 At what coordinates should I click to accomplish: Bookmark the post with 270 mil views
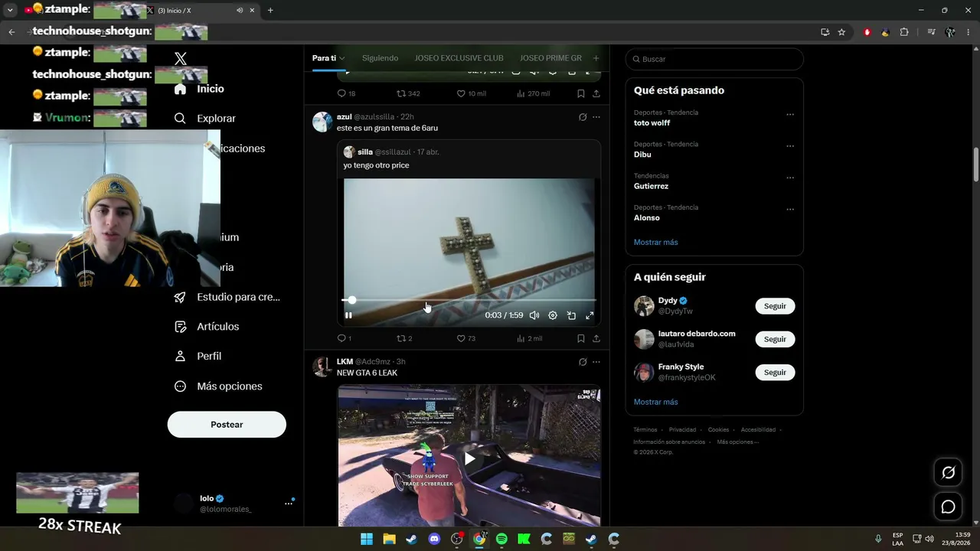pos(581,93)
